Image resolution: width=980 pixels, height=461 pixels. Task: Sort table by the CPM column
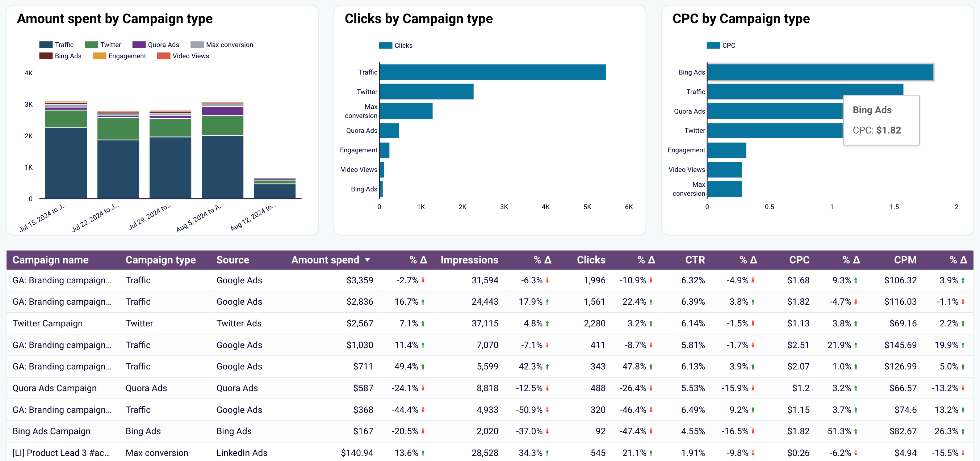[x=905, y=260]
